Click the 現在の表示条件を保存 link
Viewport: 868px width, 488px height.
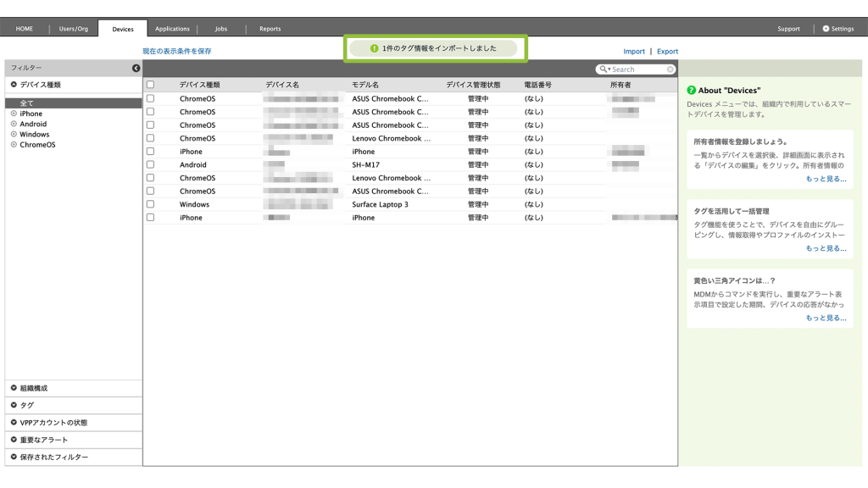pyautogui.click(x=177, y=52)
